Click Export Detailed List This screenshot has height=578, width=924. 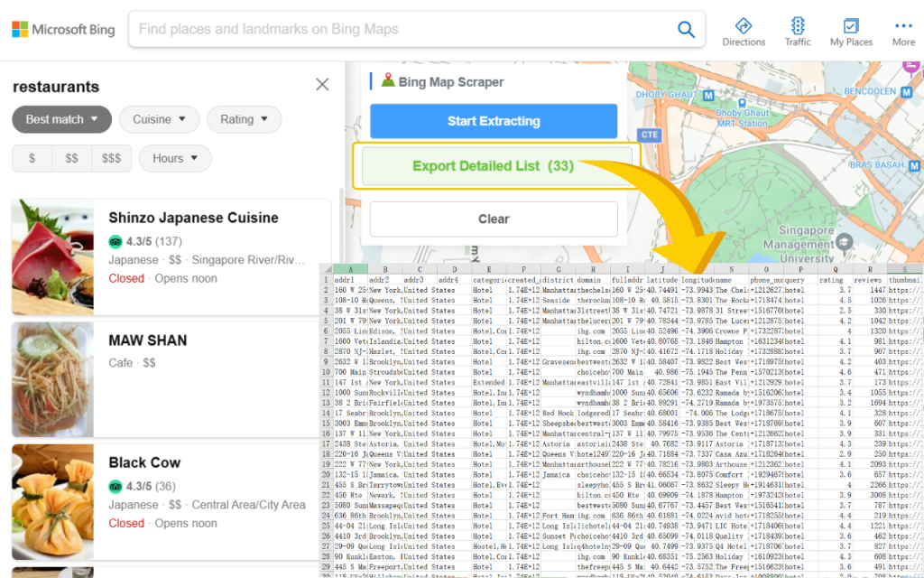pyautogui.click(x=493, y=166)
